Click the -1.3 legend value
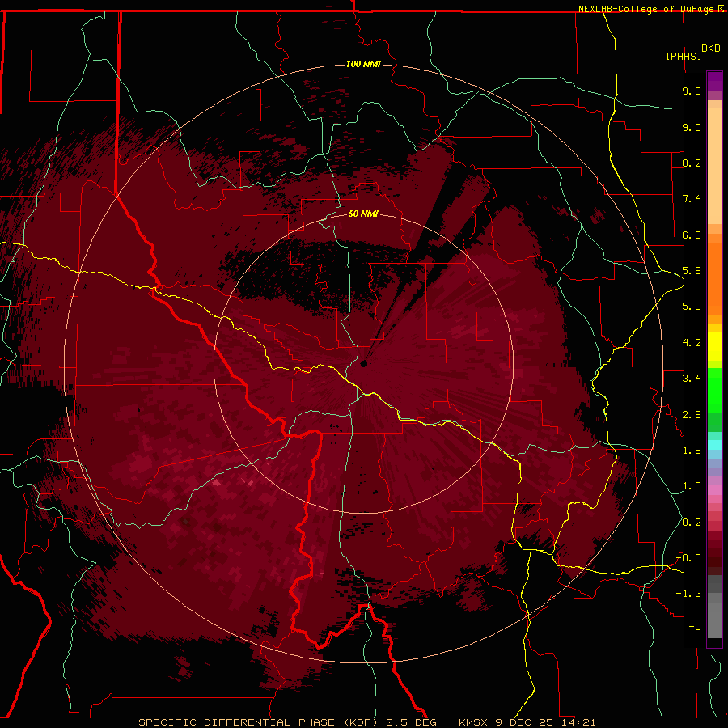This screenshot has height=728, width=728. 688,594
